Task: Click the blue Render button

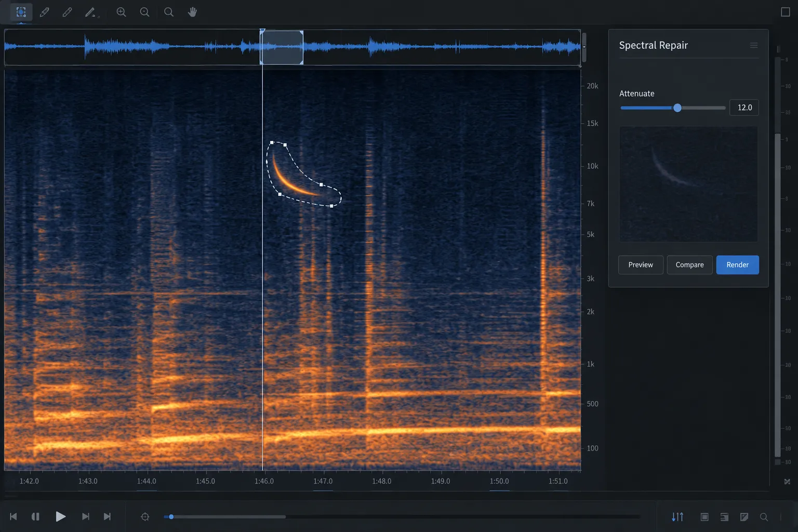Action: click(737, 265)
